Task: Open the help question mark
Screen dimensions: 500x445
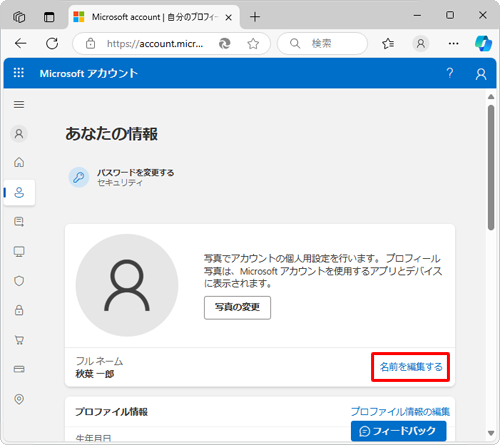Action: tap(450, 73)
